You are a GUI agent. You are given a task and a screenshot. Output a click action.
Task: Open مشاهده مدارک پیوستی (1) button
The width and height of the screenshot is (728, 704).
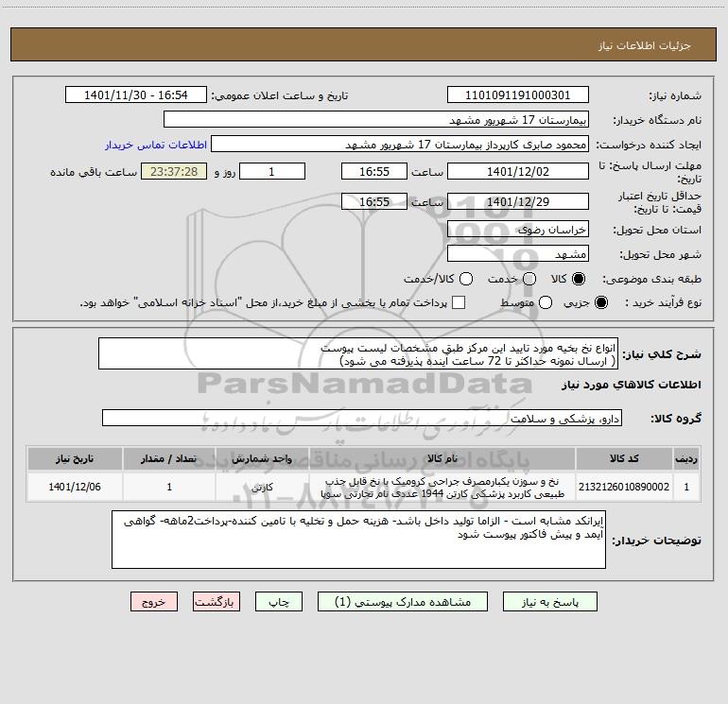pos(403,602)
